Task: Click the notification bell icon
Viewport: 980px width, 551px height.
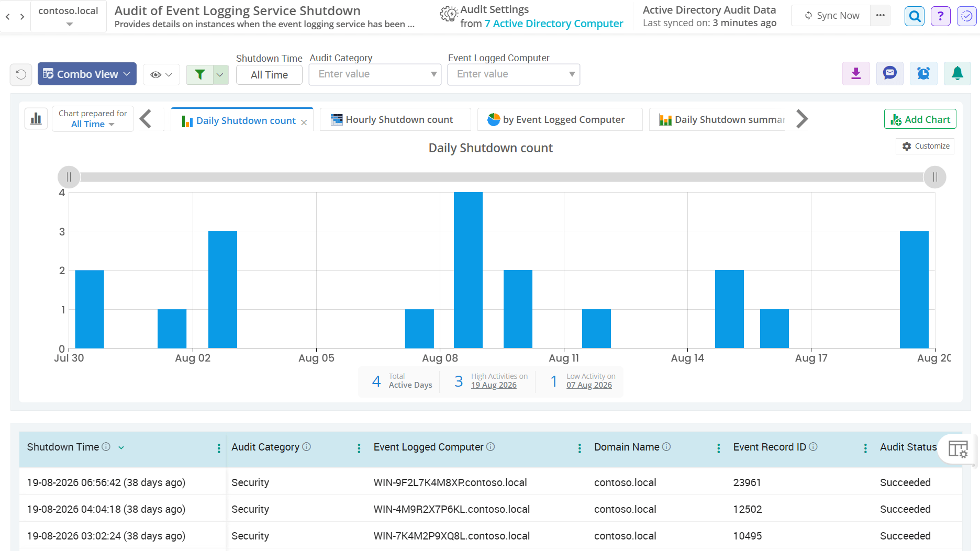Action: tap(957, 73)
